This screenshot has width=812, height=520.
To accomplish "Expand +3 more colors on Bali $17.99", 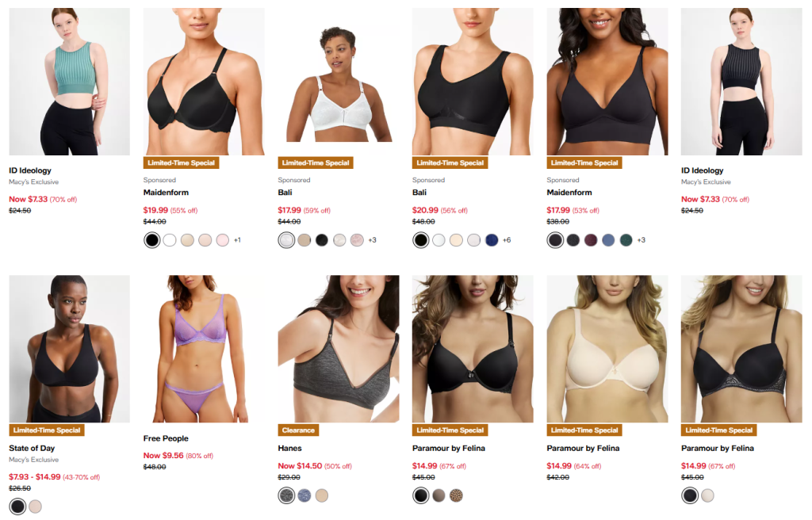I will coord(373,240).
